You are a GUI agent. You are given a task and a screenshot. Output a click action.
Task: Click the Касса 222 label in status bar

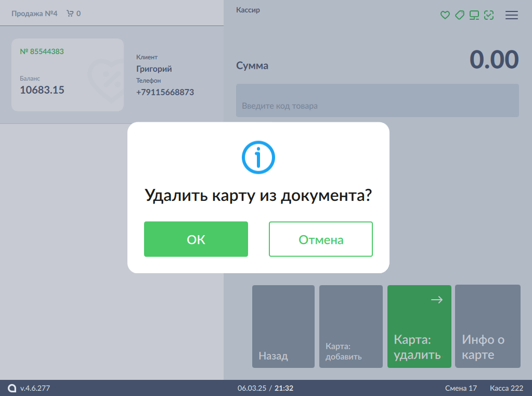pyautogui.click(x=506, y=388)
